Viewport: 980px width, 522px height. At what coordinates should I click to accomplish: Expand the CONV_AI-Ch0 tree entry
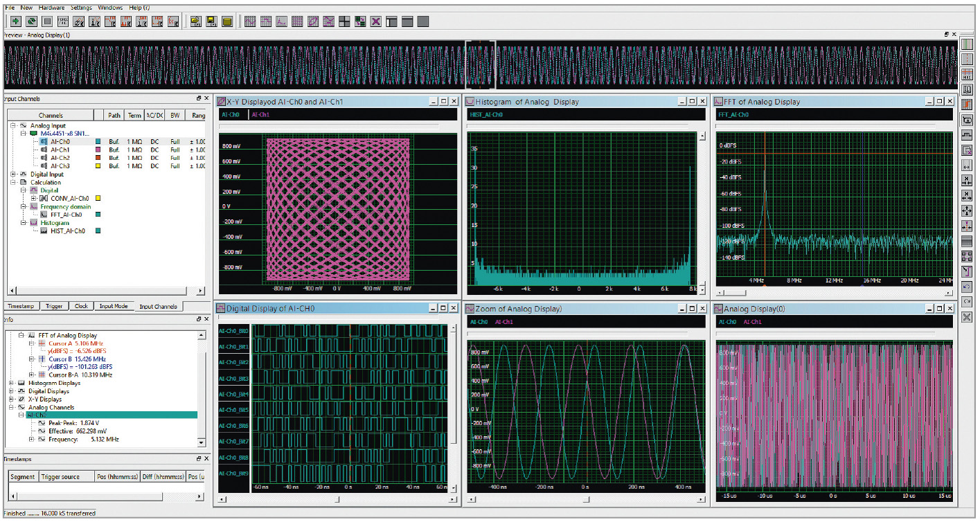tap(33, 198)
